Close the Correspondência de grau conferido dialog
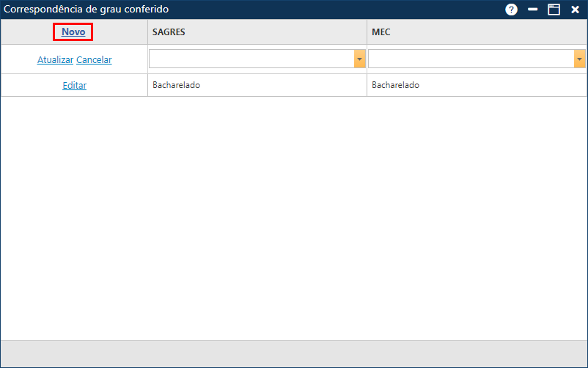This screenshot has width=588, height=368. 575,10
